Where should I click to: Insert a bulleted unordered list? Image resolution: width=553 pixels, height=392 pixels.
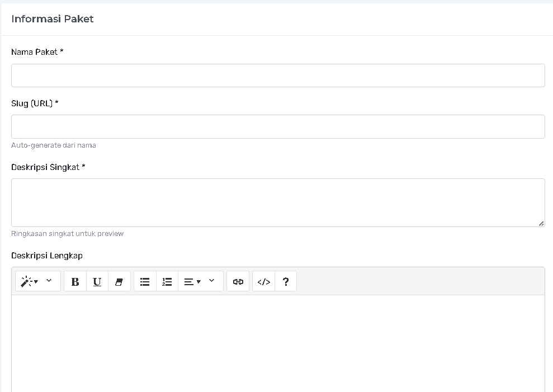[x=145, y=282]
